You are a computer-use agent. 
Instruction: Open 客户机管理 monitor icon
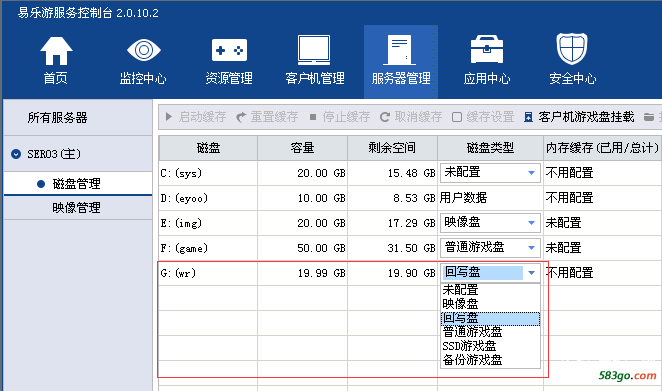[x=314, y=50]
